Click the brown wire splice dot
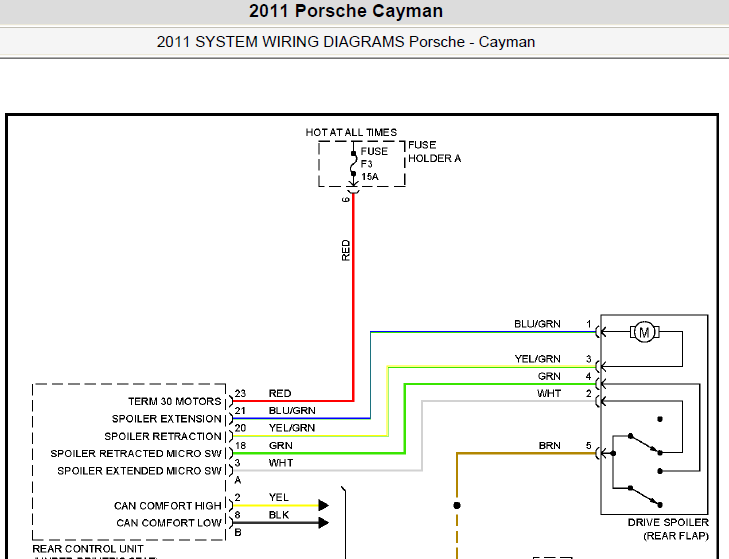 click(x=457, y=506)
